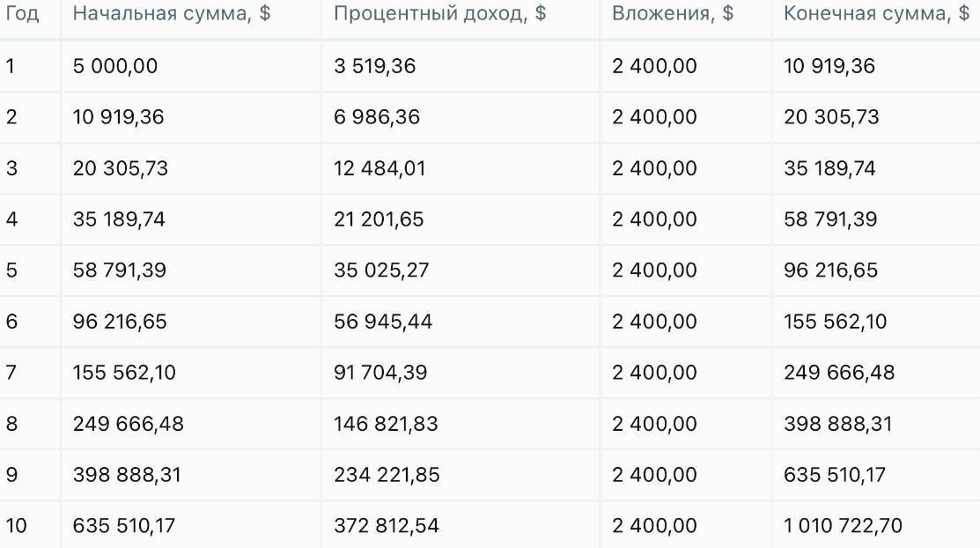This screenshot has width=980, height=548.
Task: Select interest income 6 986,36
Action: tap(377, 117)
